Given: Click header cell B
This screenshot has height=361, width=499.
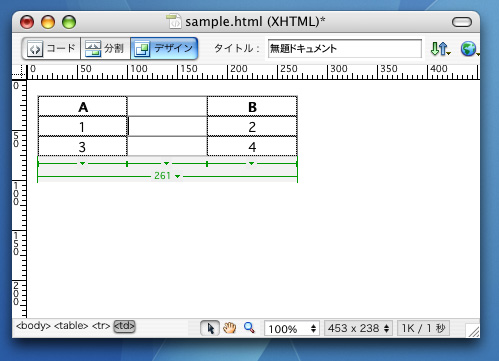Looking at the screenshot, I should point(252,106).
